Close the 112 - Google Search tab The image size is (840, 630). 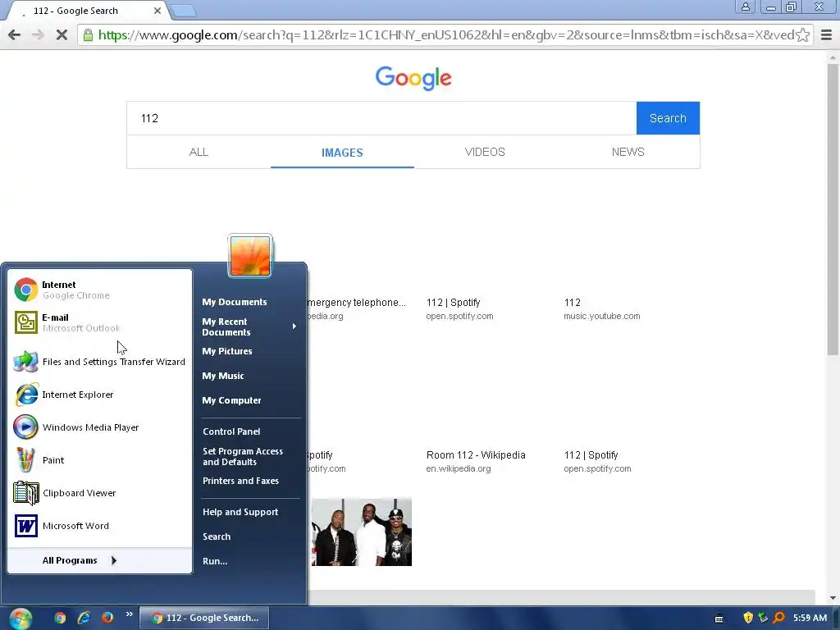157,11
